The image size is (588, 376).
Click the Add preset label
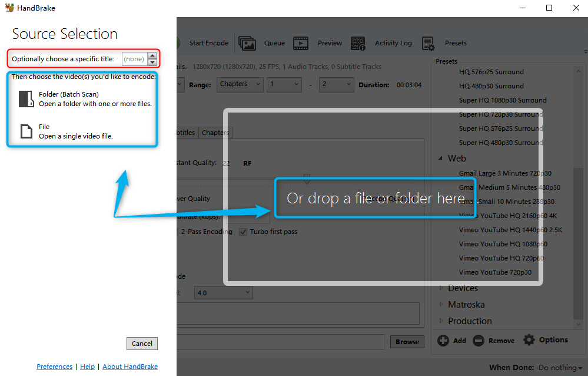coord(459,341)
